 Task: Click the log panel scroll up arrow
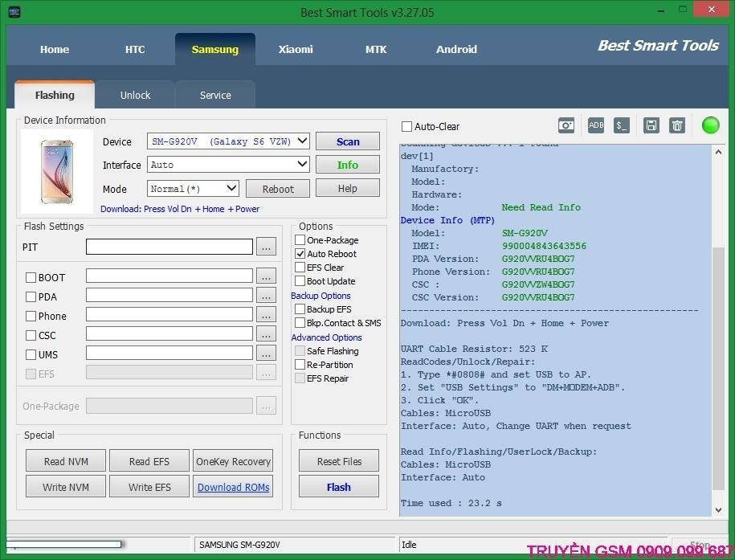(718, 152)
